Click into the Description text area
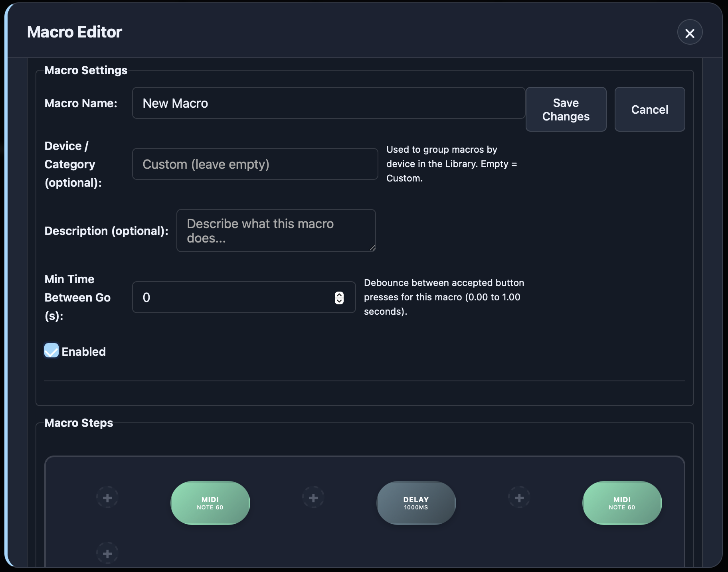This screenshot has width=728, height=572. point(275,231)
